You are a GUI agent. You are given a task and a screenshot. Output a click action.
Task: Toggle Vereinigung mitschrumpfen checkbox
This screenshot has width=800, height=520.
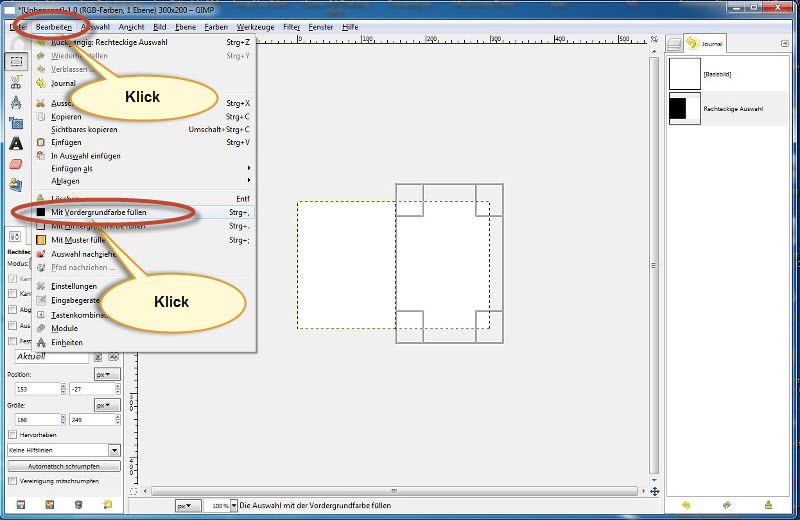12,481
